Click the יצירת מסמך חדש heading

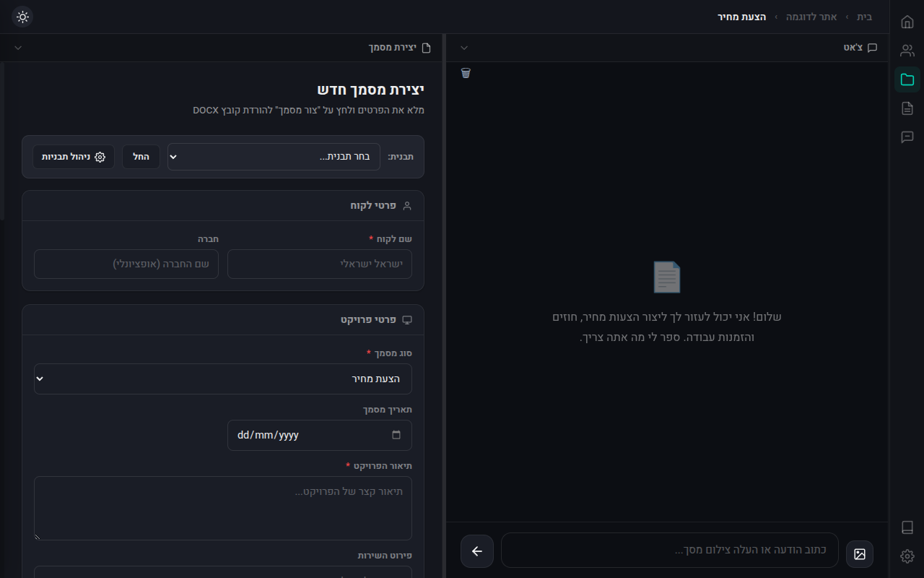coord(371,90)
